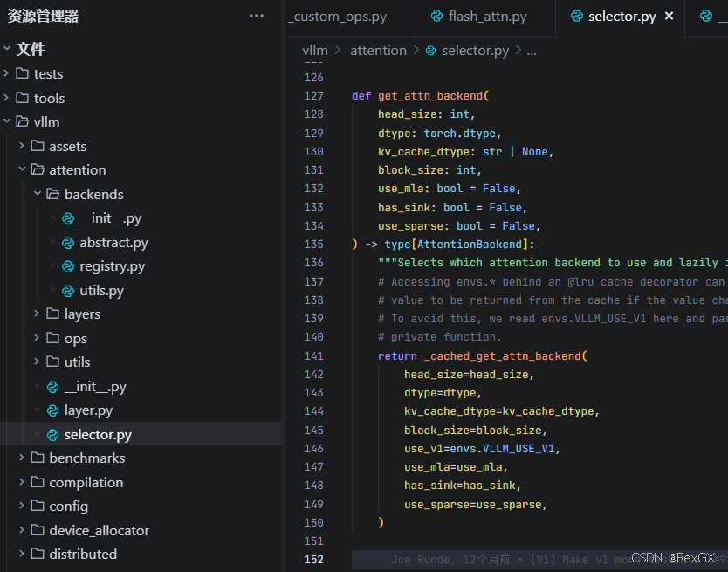Click the distributed folder icon
Screen dimensions: 728x572
[x=38, y=554]
